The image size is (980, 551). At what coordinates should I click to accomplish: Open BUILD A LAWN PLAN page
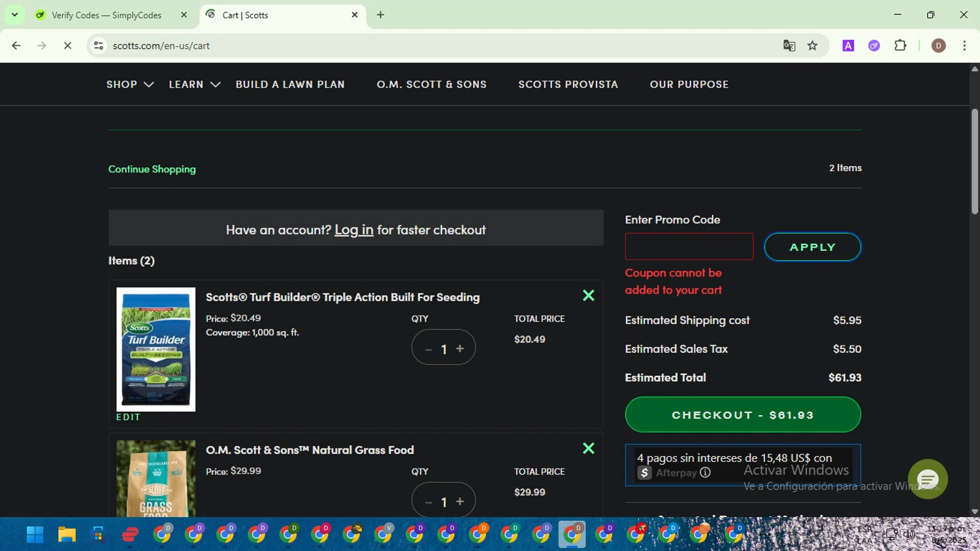(x=290, y=84)
